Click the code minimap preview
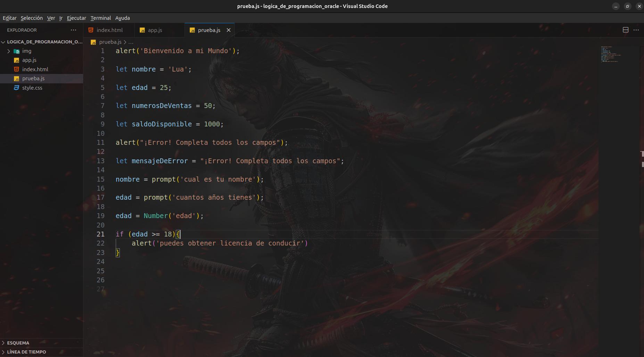 [x=611, y=54]
